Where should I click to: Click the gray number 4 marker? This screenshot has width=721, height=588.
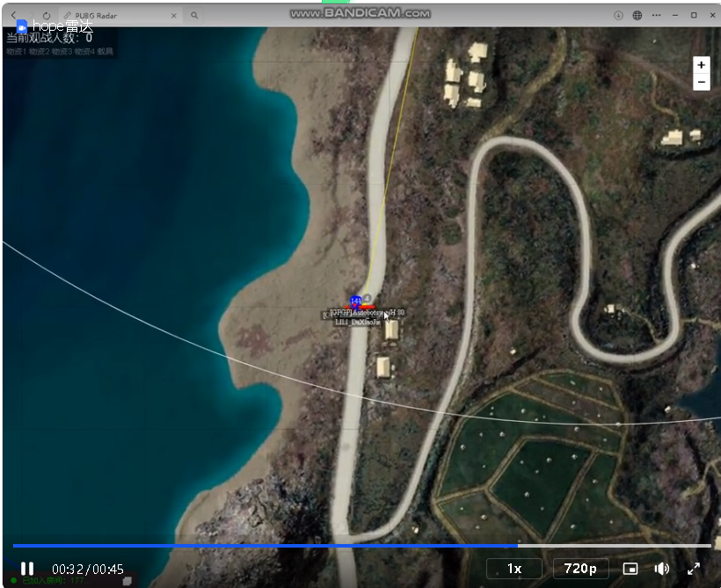click(x=367, y=298)
